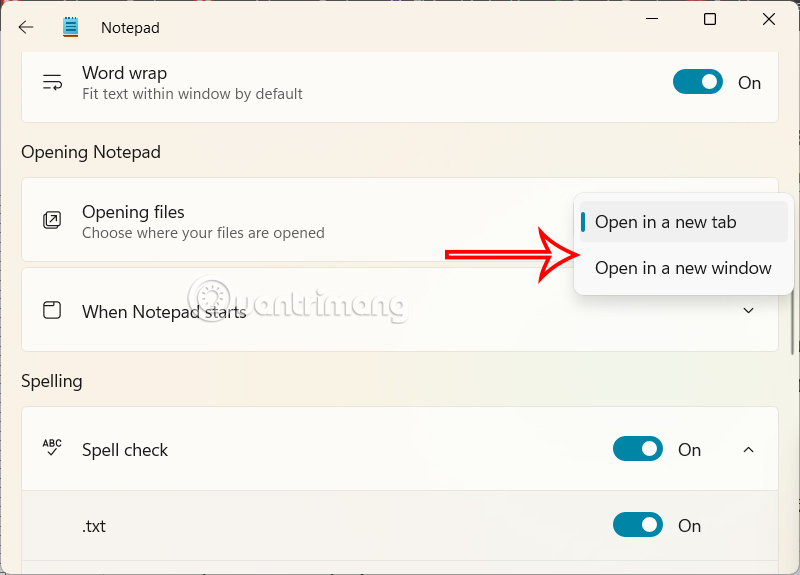Click the When Notepad starts label

(164, 312)
